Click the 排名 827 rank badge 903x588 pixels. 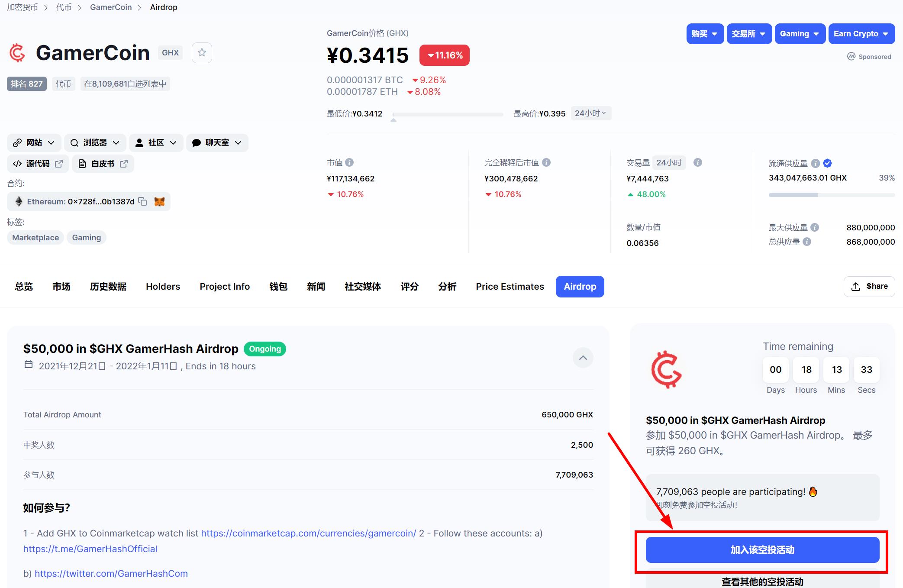coord(27,84)
